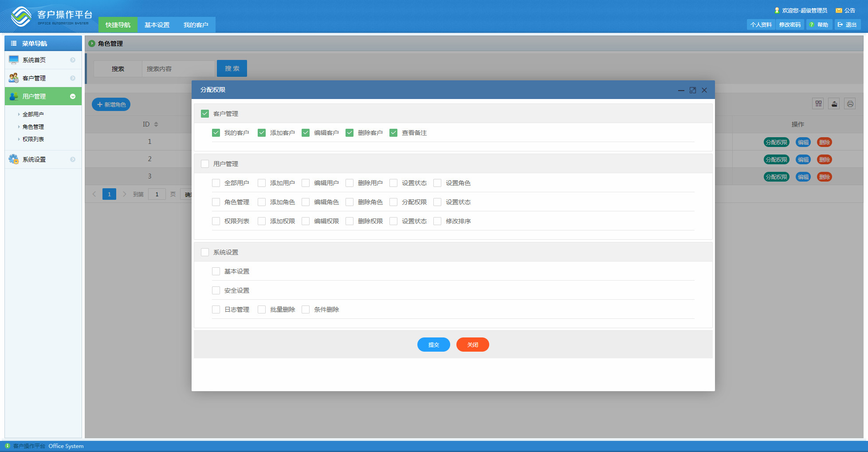Switch to the 基本设置 top tab
Image resolution: width=868 pixels, height=452 pixels.
[157, 25]
